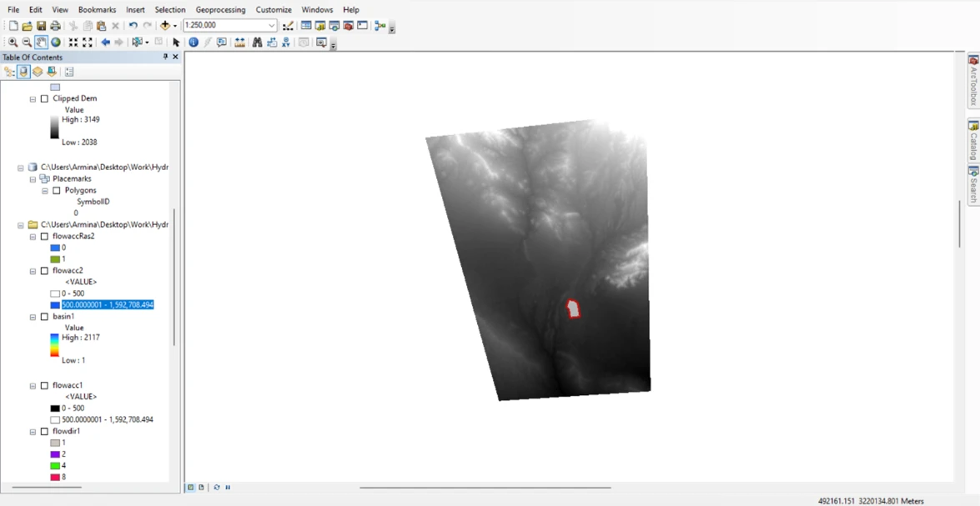
Task: Select the Identify tool
Action: pos(193,42)
